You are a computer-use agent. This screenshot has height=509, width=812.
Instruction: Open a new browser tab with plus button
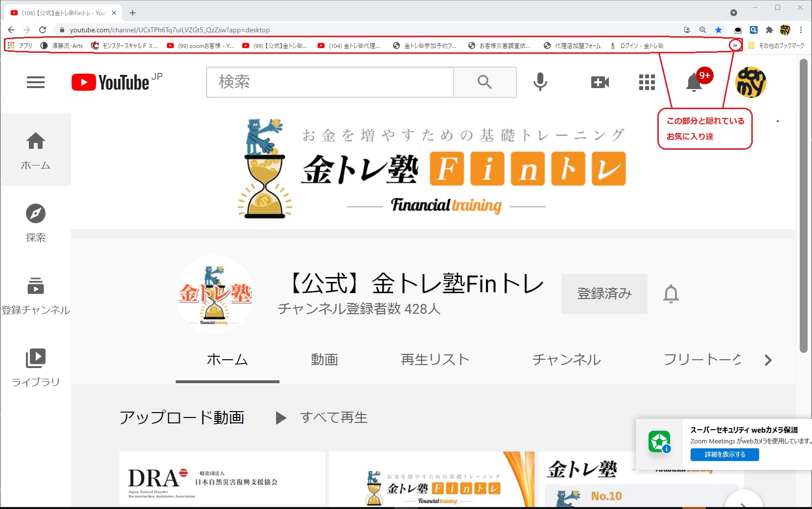[x=133, y=13]
